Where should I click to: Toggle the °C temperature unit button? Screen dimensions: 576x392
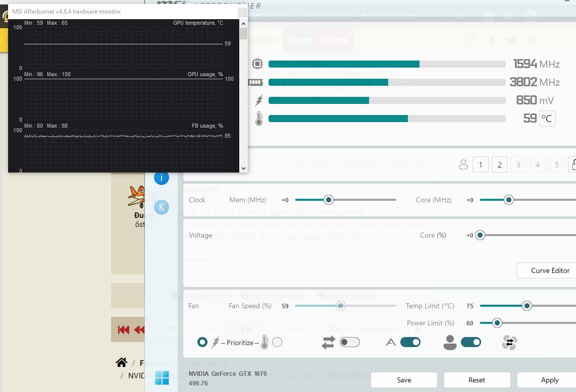(547, 119)
